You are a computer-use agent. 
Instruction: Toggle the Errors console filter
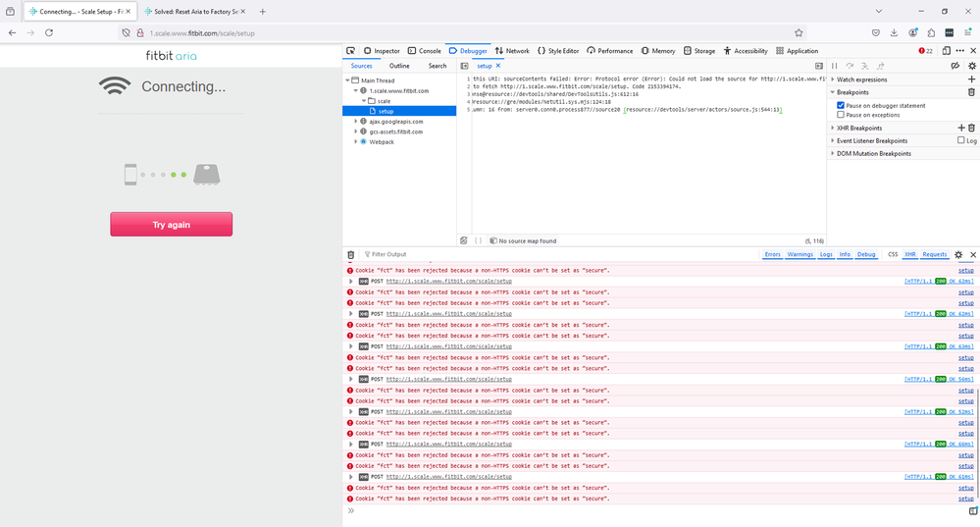point(772,254)
